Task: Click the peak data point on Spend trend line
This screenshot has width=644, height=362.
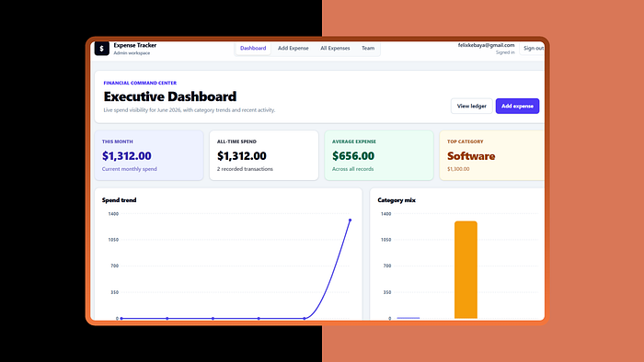Action: 351,221
